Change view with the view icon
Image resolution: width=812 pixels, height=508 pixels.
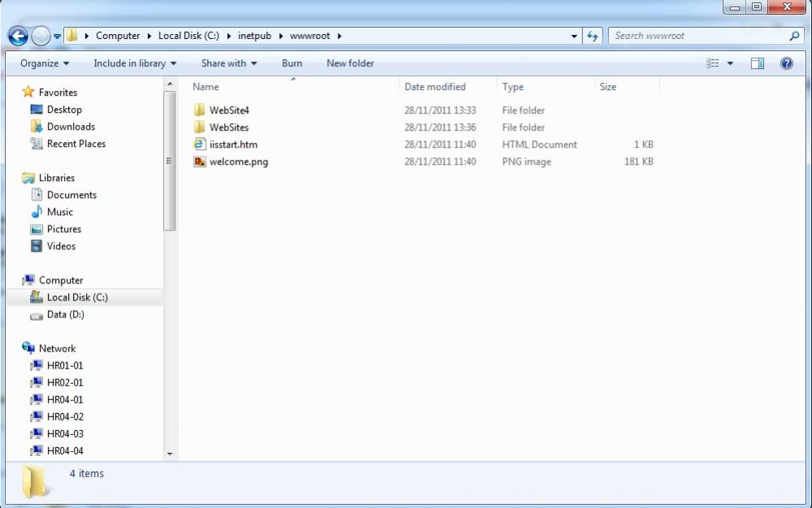[713, 63]
